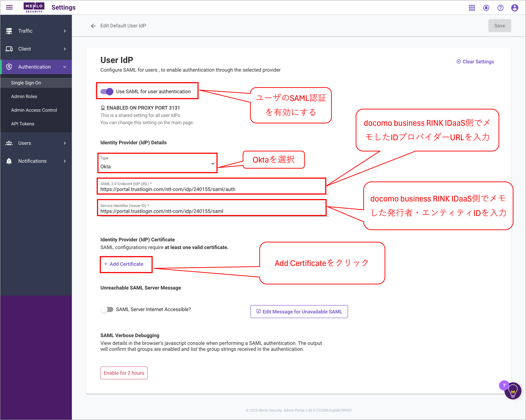526x420 pixels.
Task: Open the help question mark icon
Action: coord(500,8)
